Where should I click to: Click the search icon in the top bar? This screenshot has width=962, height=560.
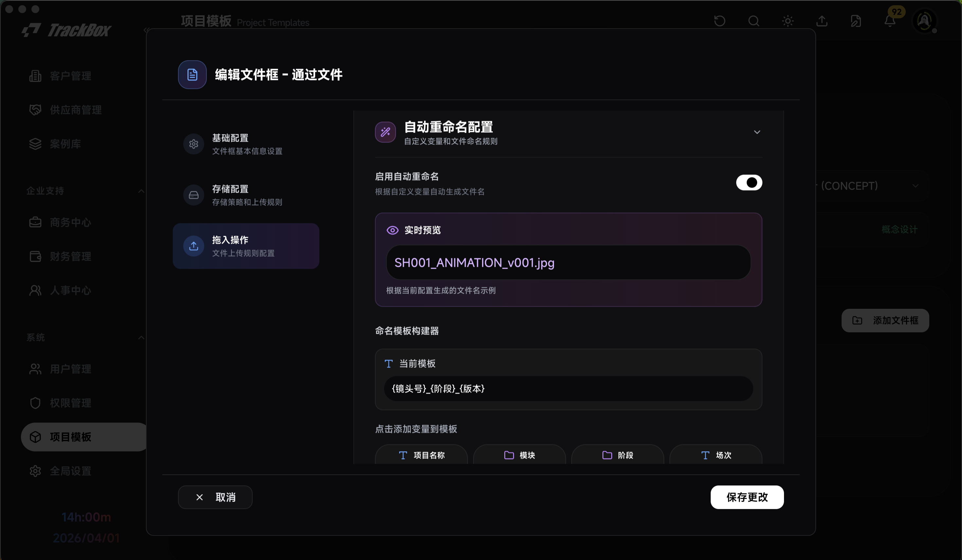754,21
